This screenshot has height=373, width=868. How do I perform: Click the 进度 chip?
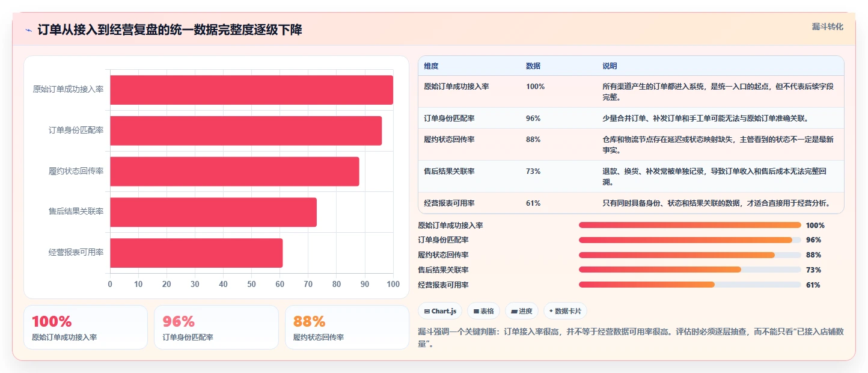click(x=522, y=311)
